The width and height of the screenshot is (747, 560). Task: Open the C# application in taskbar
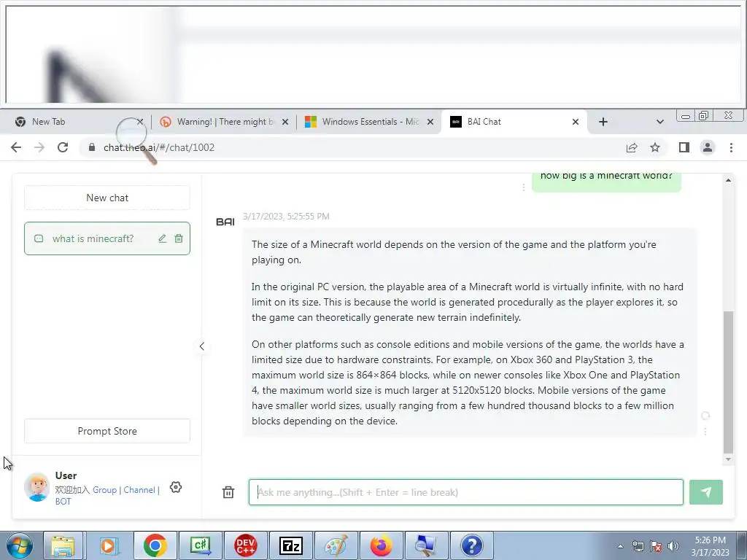[200, 545]
